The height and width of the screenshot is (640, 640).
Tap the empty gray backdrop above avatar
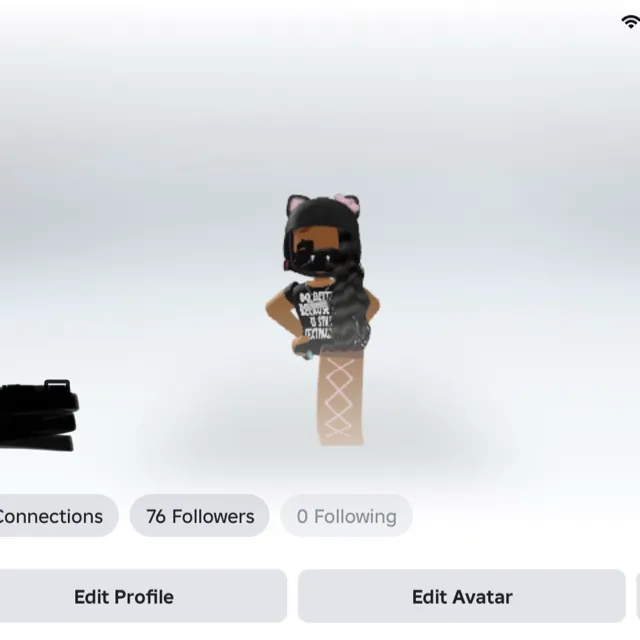coord(320,102)
